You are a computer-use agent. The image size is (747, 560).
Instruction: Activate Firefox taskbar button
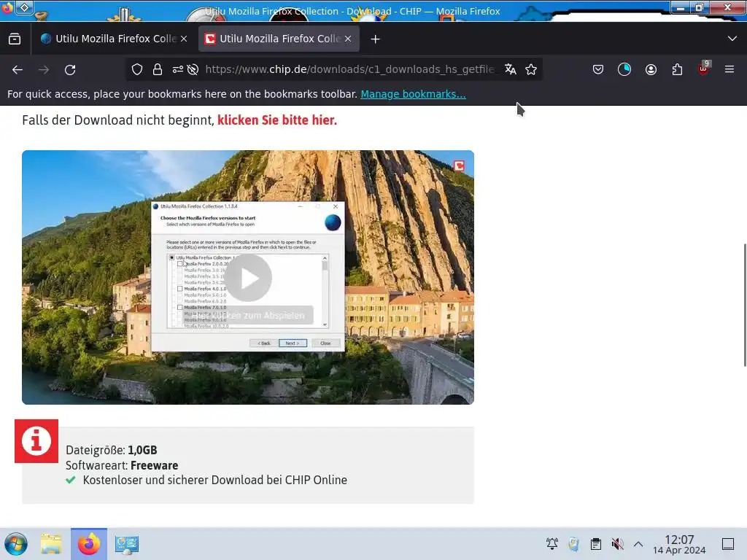tap(89, 544)
